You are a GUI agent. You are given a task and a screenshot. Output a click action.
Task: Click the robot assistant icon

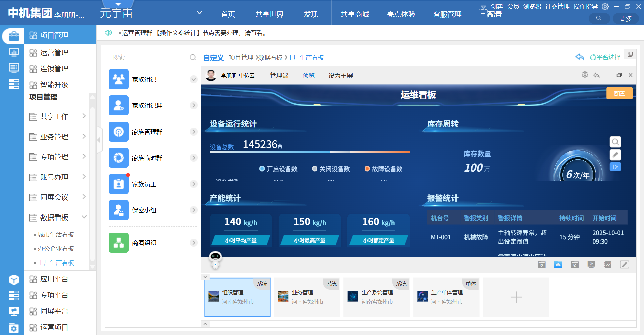(x=215, y=259)
